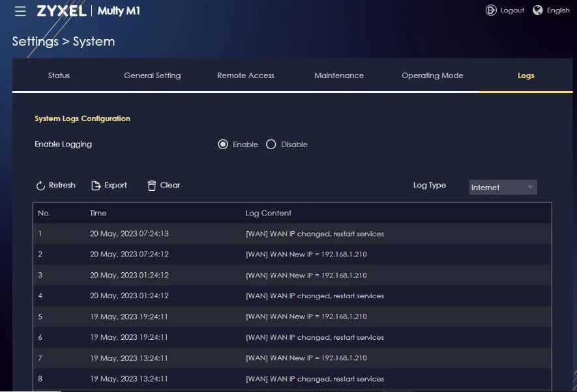Open the Log Type dropdown
The height and width of the screenshot is (392, 577).
coord(503,188)
